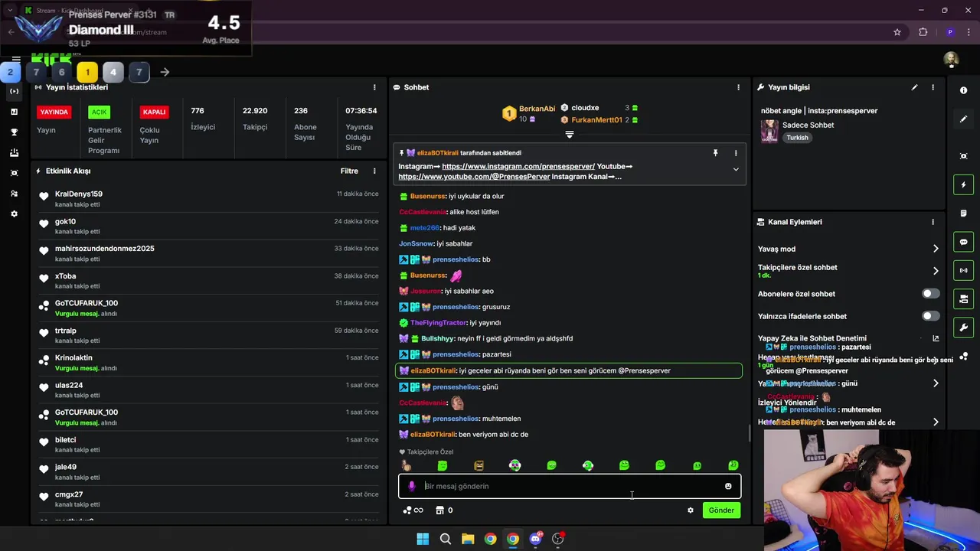Send the chat message with Gönder
This screenshot has height=551, width=980.
[721, 510]
